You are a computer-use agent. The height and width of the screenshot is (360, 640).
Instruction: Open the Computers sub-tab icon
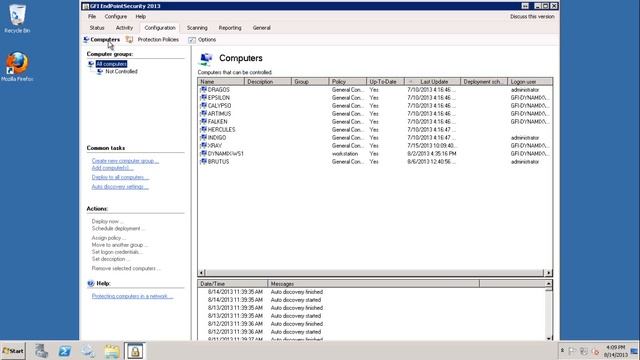tap(86, 40)
